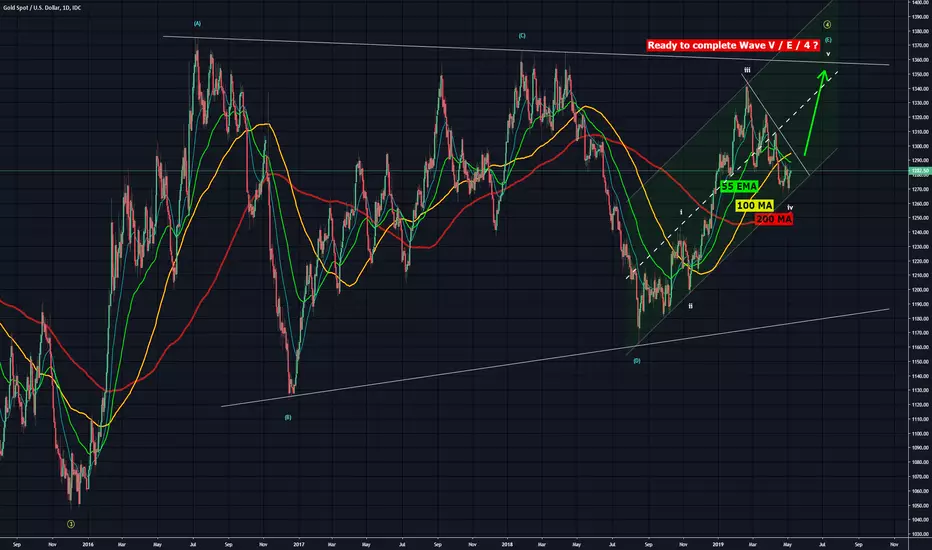Select the "i" sub-wave label
This screenshot has height=550, width=932.
click(x=681, y=212)
